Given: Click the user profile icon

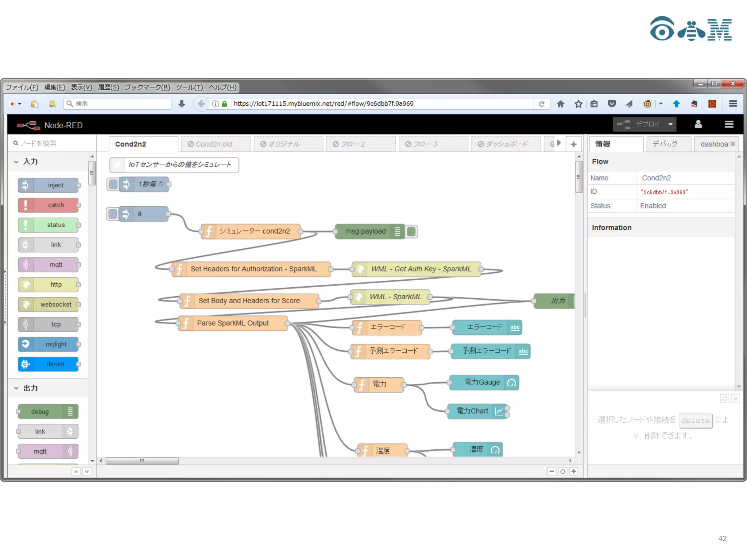Looking at the screenshot, I should click(698, 125).
